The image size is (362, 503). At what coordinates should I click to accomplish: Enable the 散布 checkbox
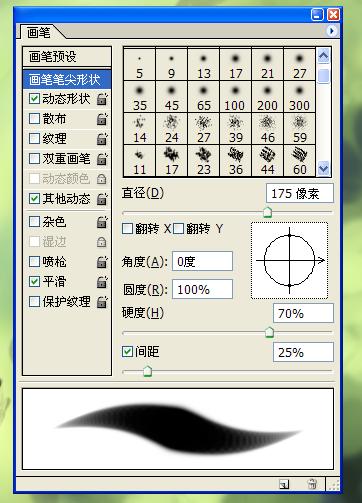point(34,119)
